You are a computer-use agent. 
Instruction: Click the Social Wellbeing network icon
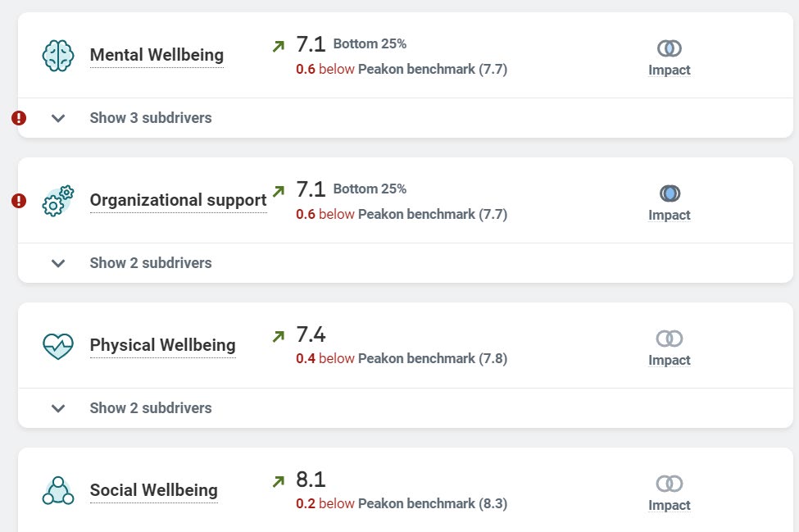[x=57, y=490]
